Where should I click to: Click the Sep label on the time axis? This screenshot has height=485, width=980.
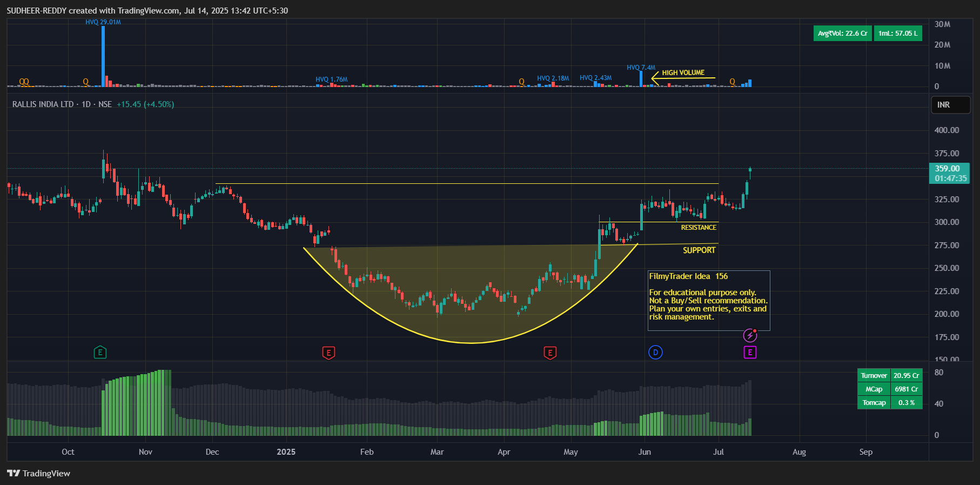pyautogui.click(x=866, y=452)
